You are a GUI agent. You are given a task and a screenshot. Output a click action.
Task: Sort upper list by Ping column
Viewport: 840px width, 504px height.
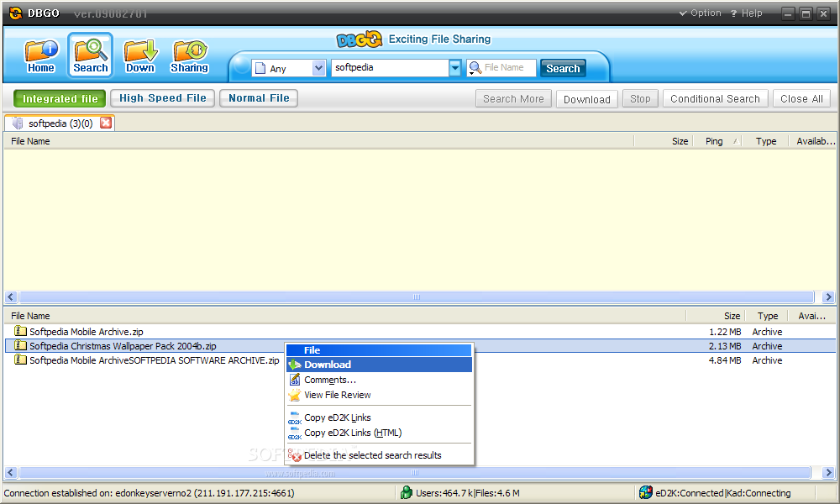pos(717,141)
